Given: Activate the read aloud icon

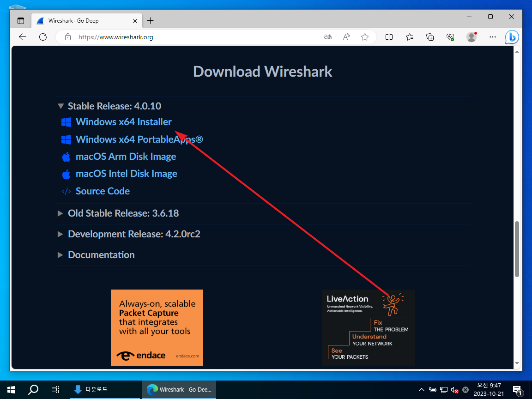Looking at the screenshot, I should click(346, 37).
